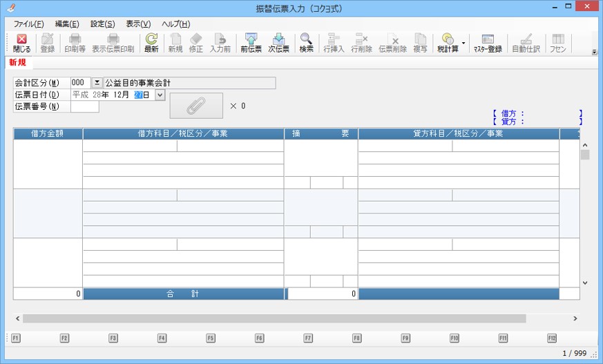
Task: Open ﾏｽﾀｰ登録 master registration
Action: pos(488,43)
